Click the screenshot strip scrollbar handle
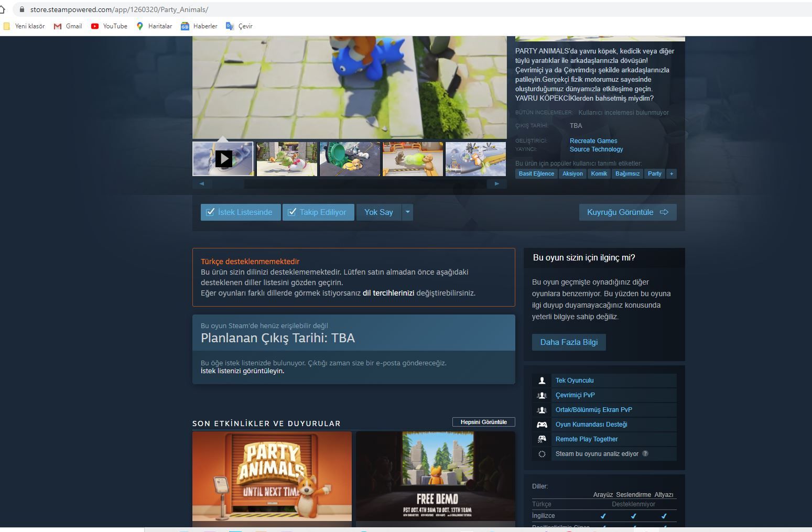The image size is (812, 532). click(x=228, y=184)
